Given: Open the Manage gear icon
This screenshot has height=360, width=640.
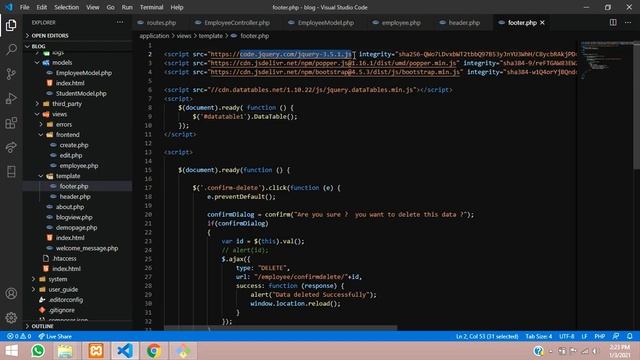Looking at the screenshot, I should coord(11,317).
